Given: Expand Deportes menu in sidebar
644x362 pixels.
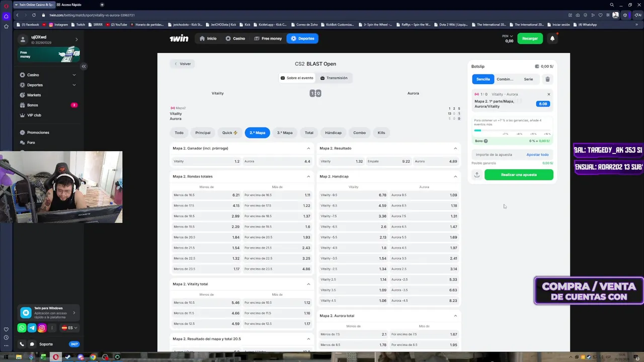Looking at the screenshot, I should (74, 85).
